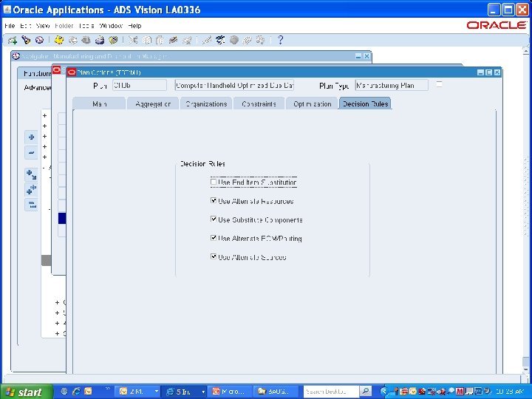
Task: Disable Use Alternate BOM/Routing checkbox
Action: tap(214, 238)
